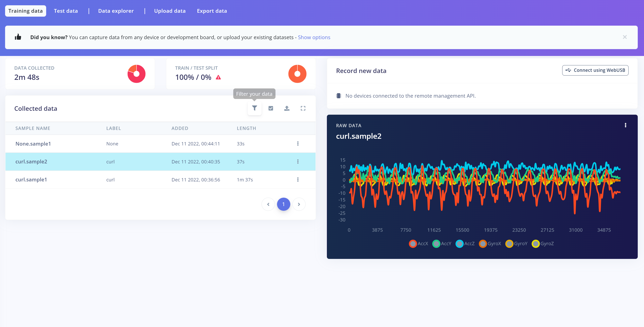Click the Connect using WebUSB button

tap(595, 70)
